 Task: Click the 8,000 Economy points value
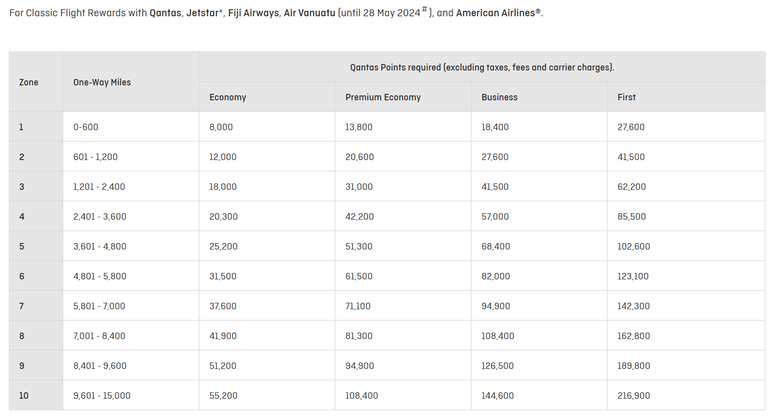(221, 127)
